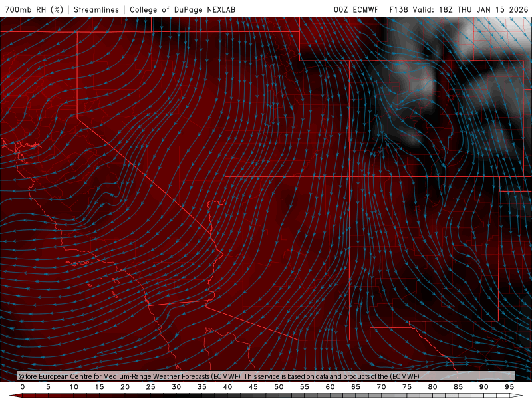Image resolution: width=532 pixels, height=399 pixels.
Task: Click the "10" colorbar scale label
Action: point(74,387)
